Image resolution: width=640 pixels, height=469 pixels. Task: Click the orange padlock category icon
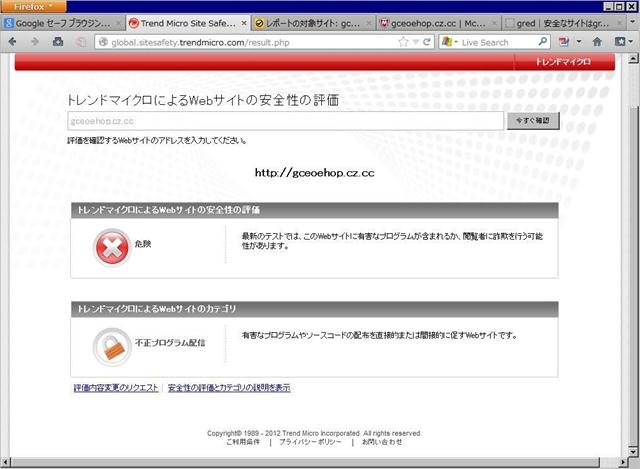[x=112, y=347]
